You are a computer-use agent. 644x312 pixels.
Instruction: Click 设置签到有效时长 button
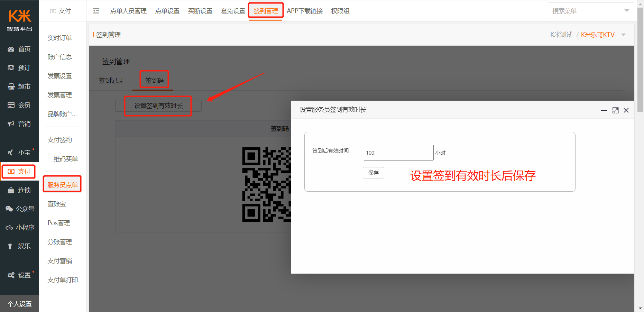tap(158, 106)
